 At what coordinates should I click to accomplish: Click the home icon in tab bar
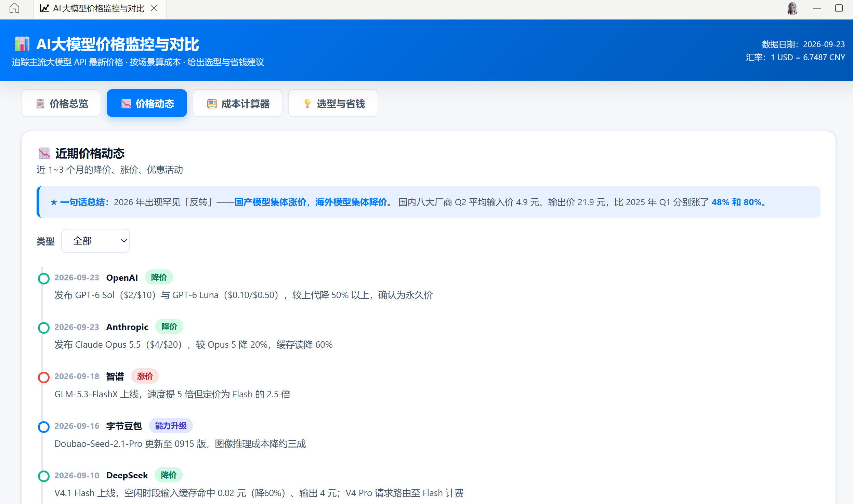(14, 8)
